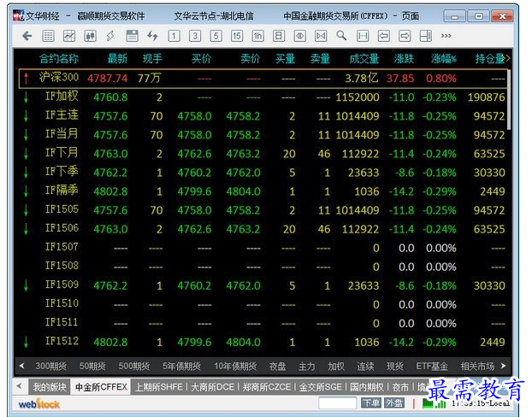The width and height of the screenshot is (532, 417).
Task: Open the magnifier search tool
Action: 341,36
